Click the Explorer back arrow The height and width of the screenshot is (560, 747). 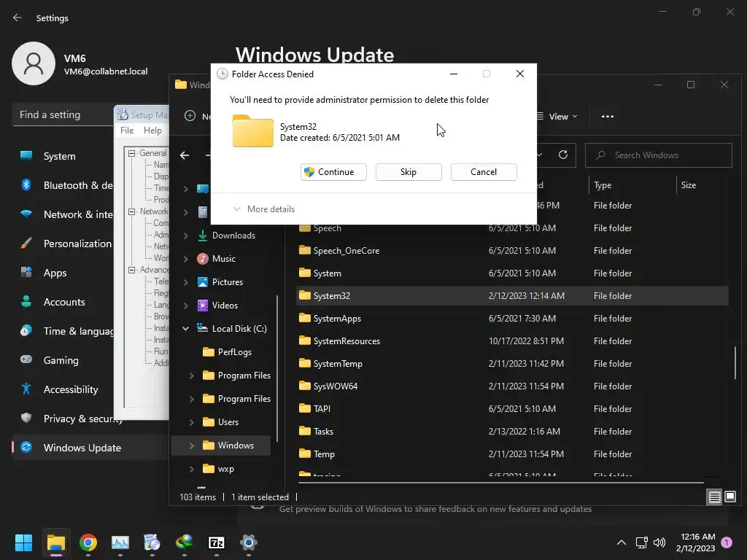click(185, 155)
